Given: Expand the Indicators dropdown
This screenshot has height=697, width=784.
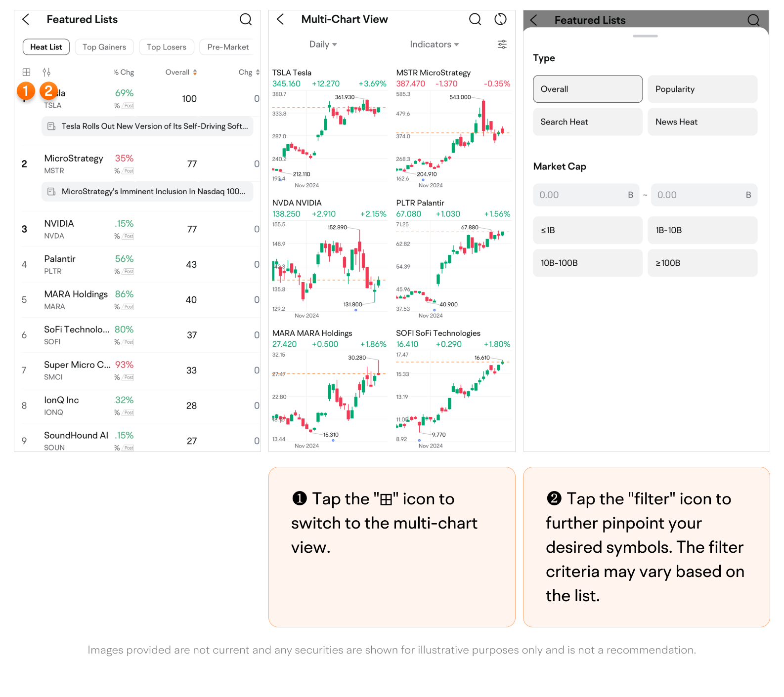Looking at the screenshot, I should click(434, 44).
